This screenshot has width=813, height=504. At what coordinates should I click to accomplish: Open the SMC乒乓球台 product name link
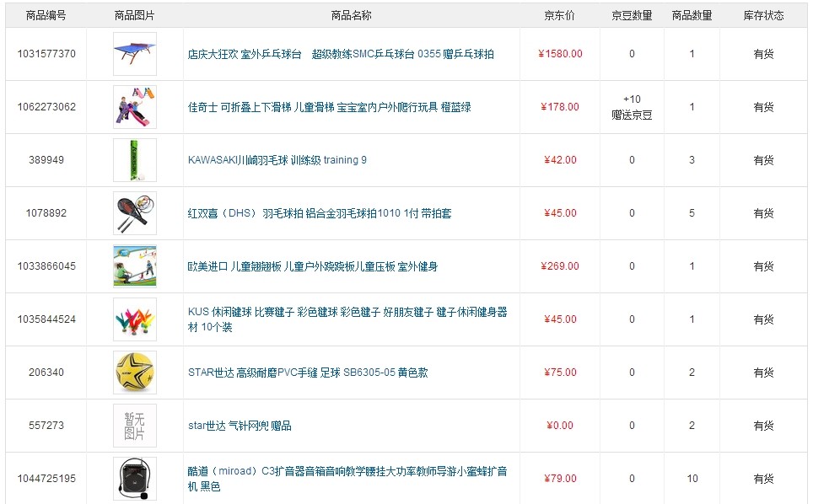pos(341,54)
